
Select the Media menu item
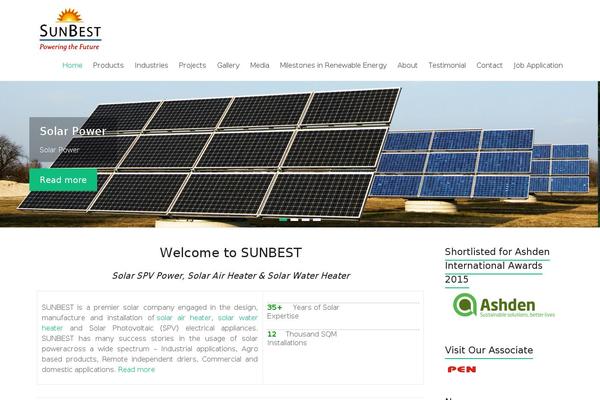point(259,65)
